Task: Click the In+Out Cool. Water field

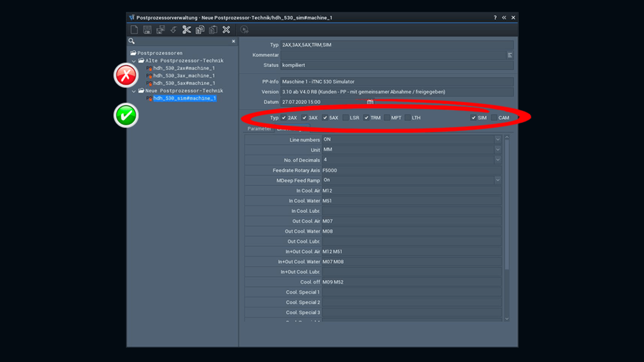Action: point(411,262)
